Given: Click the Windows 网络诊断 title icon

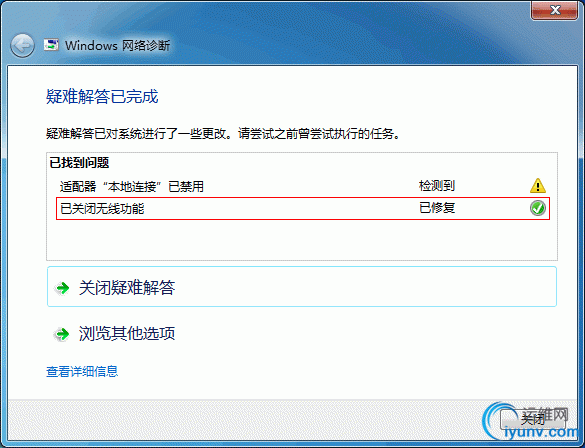Looking at the screenshot, I should pos(51,45).
